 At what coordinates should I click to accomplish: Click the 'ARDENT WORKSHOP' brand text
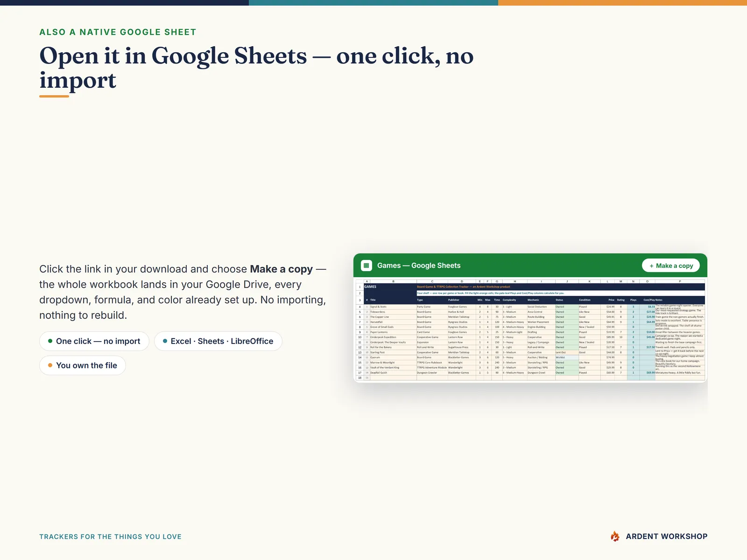667,536
